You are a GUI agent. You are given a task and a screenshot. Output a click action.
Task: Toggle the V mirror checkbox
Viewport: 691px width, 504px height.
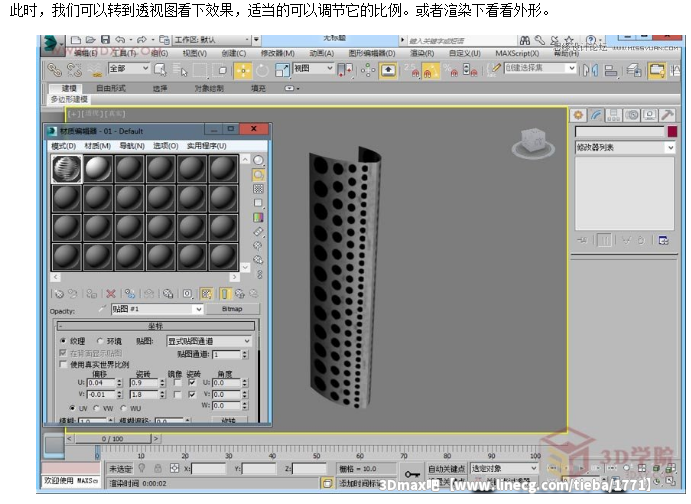click(177, 394)
